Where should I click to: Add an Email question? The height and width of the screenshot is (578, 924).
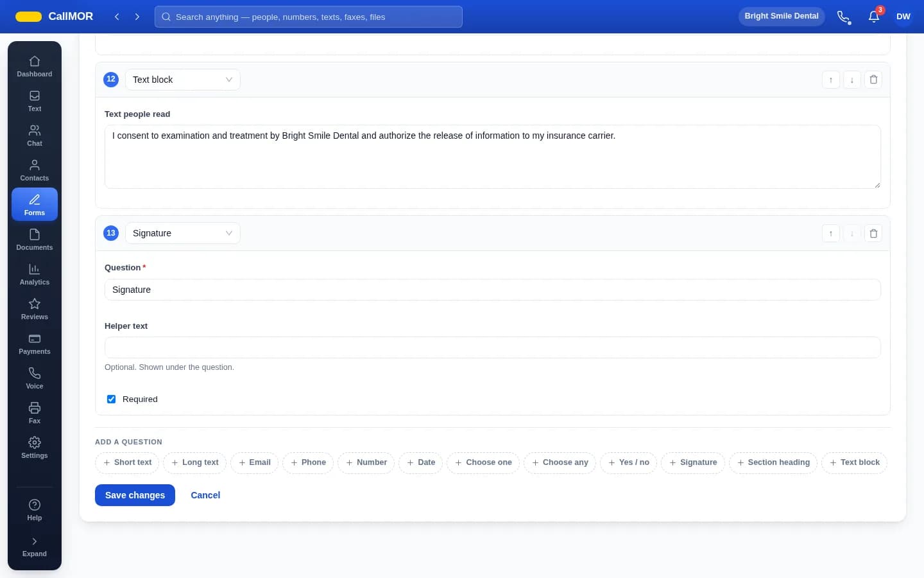(254, 462)
